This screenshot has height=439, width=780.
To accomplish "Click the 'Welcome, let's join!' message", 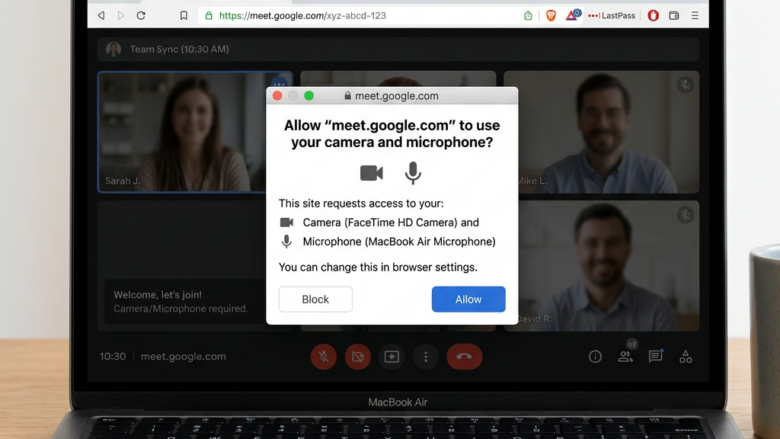I will point(158,295).
